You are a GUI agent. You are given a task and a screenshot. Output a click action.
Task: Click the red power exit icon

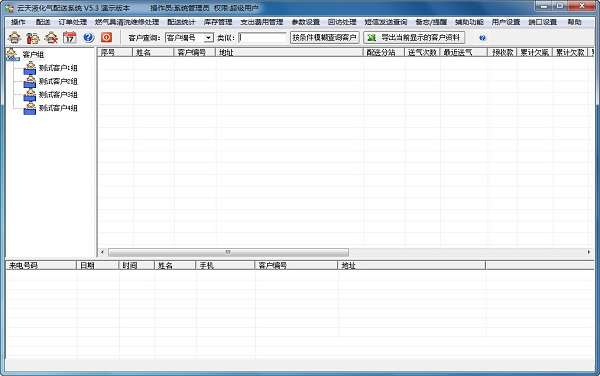[x=106, y=37]
